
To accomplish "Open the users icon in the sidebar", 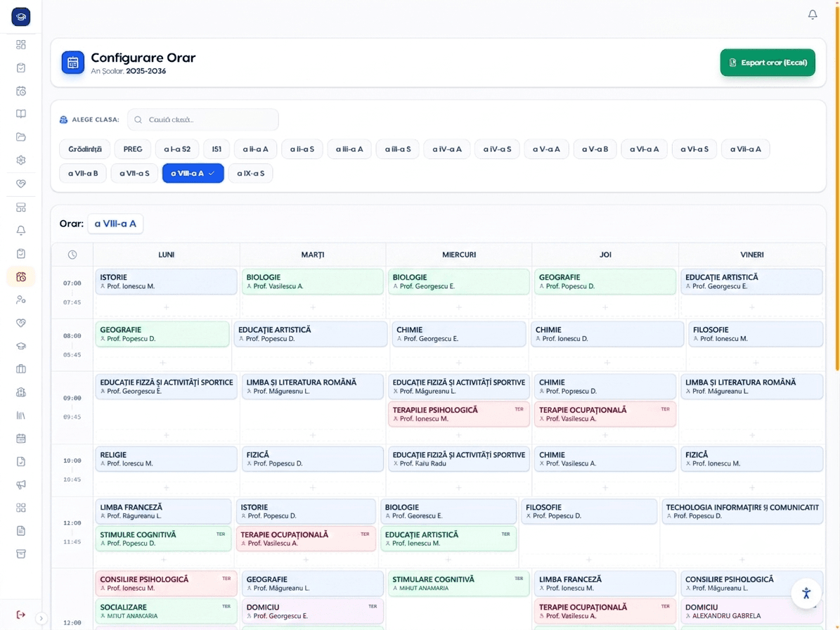I will point(21,300).
